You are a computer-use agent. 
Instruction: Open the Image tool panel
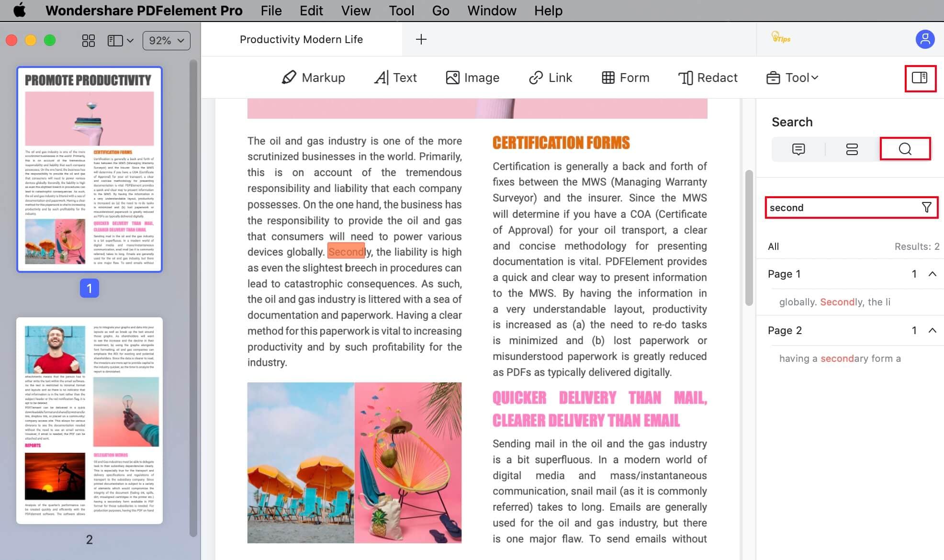[472, 77]
